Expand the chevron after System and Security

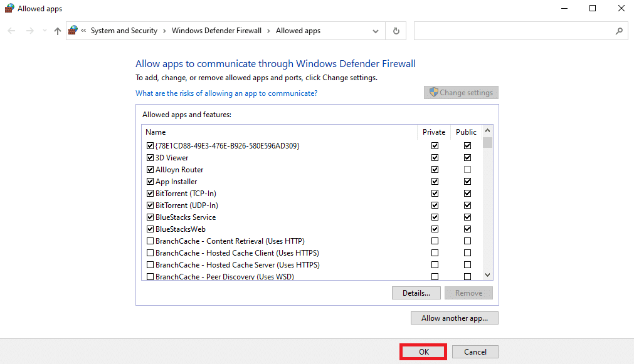[x=164, y=31]
